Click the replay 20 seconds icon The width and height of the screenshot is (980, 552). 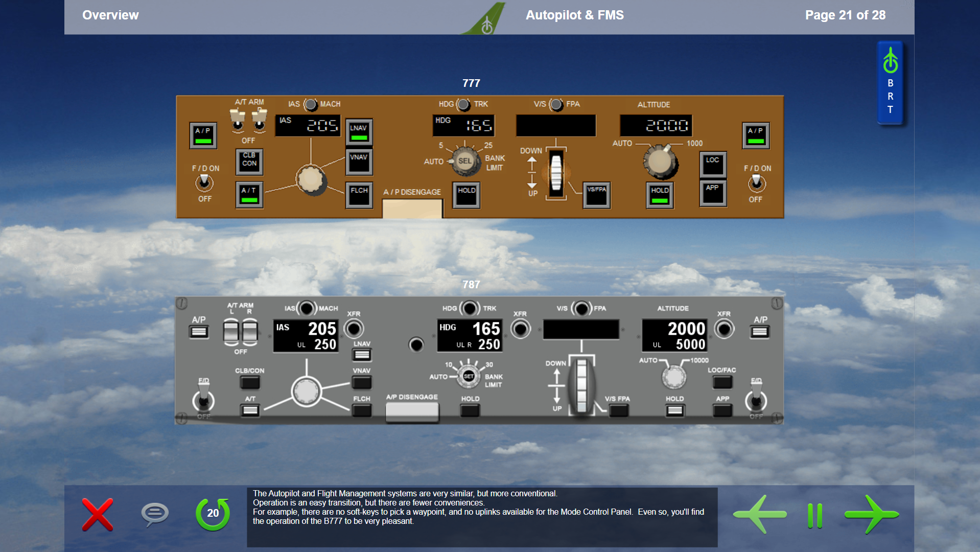pos(213,514)
